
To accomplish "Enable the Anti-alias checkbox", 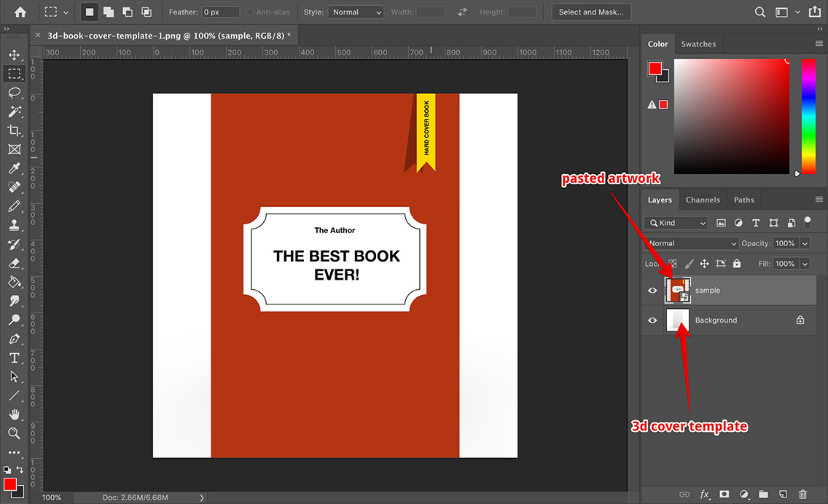I will click(249, 12).
